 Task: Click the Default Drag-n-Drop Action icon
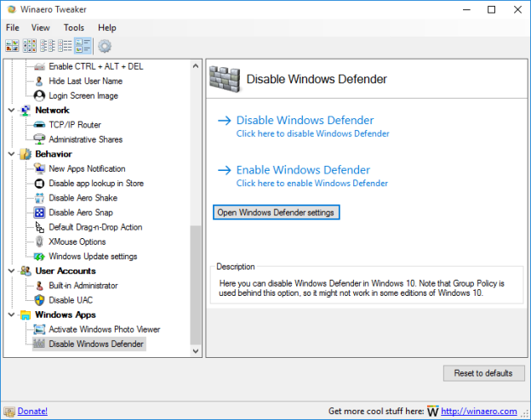[x=39, y=227]
